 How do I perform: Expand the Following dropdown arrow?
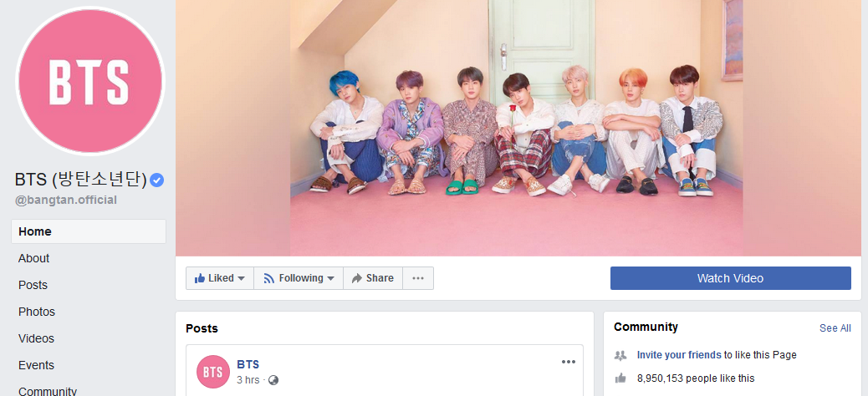[330, 278]
